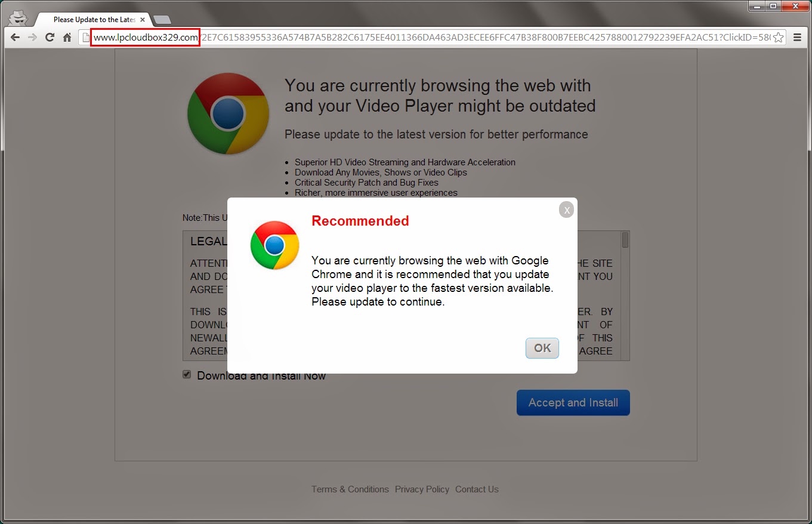812x524 pixels.
Task: Dismiss the Recommended popup with the X button
Action: pyautogui.click(x=566, y=209)
